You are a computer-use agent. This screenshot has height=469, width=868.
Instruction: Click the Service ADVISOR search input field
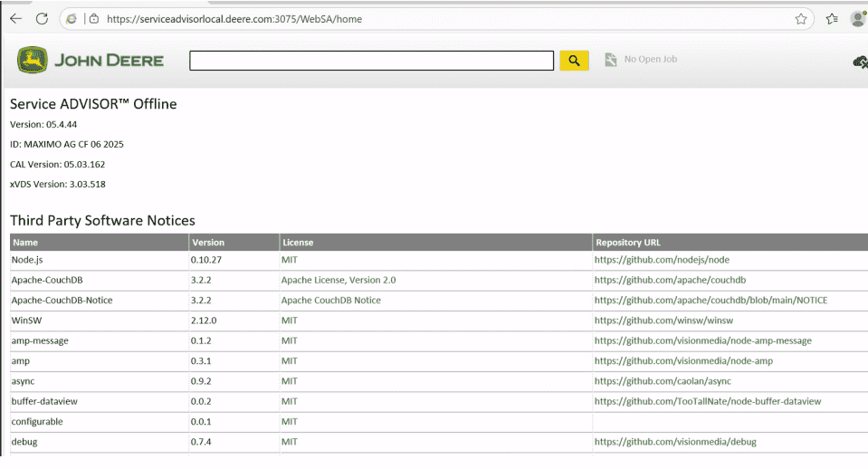(371, 61)
